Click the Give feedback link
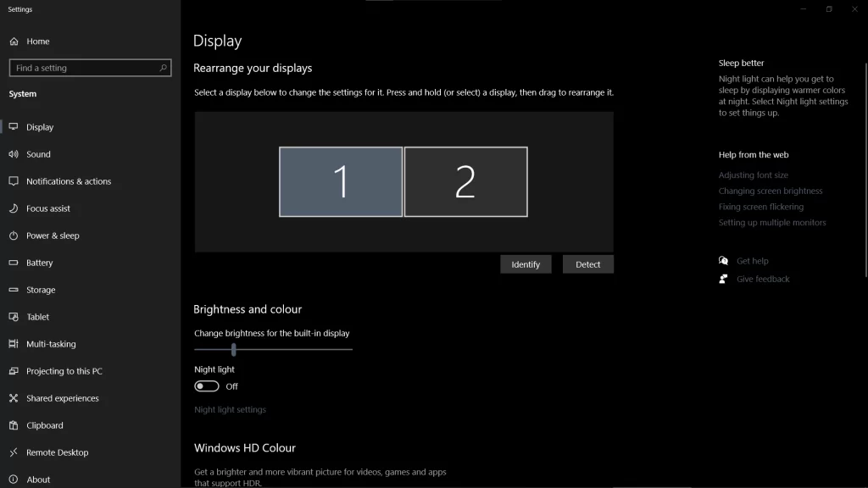Image resolution: width=868 pixels, height=488 pixels. [763, 279]
